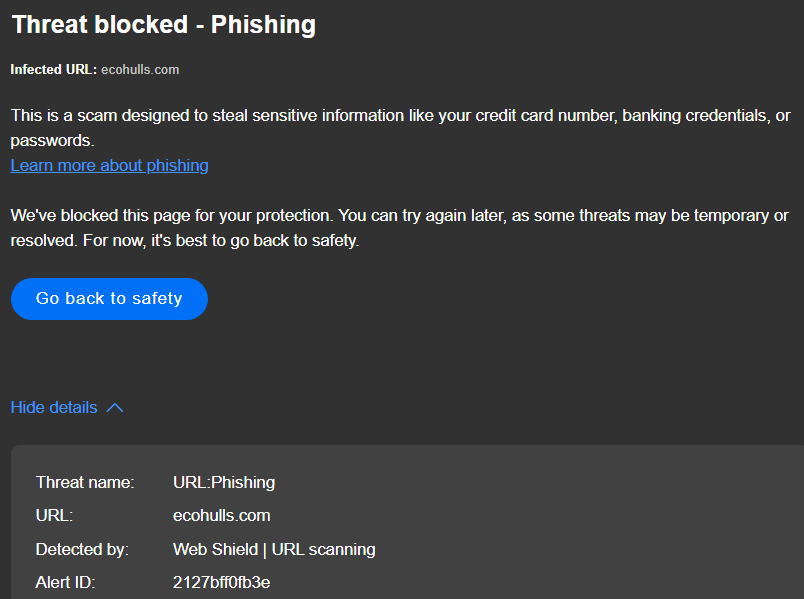Click the Threat blocked - Phishing heading
This screenshot has height=599, width=804.
(164, 25)
